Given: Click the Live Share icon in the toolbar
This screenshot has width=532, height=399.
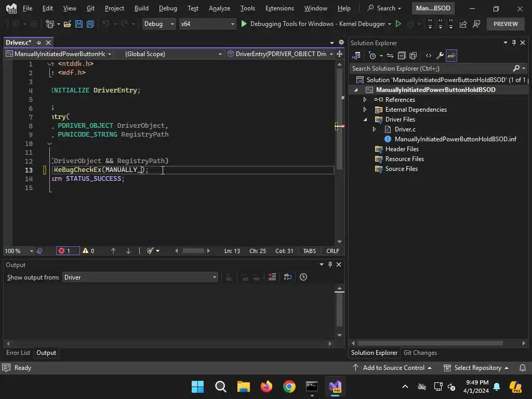Looking at the screenshot, I should tap(463, 24).
